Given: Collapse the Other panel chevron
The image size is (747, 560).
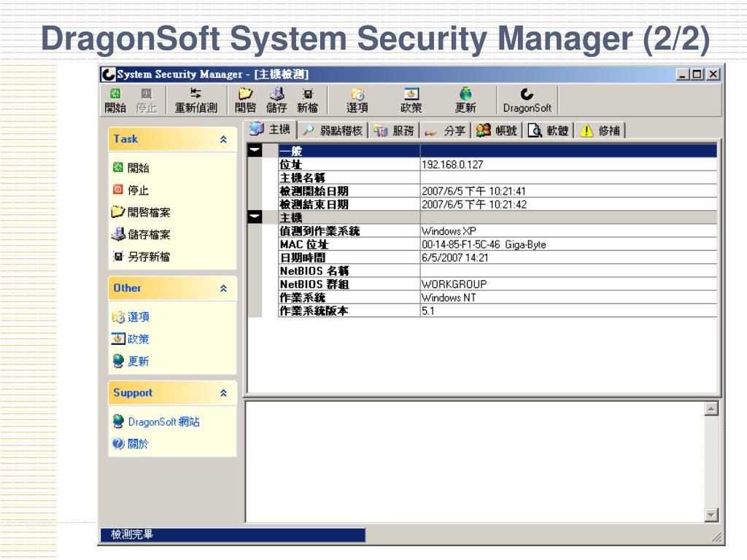Looking at the screenshot, I should coord(223,289).
